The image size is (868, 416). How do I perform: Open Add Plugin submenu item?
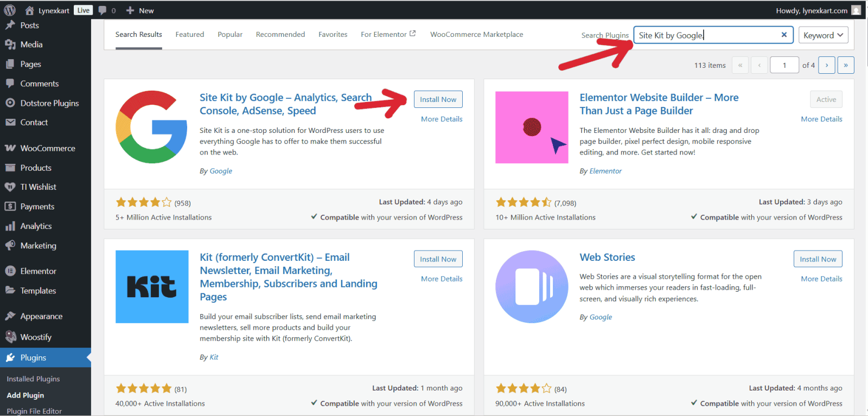25,395
